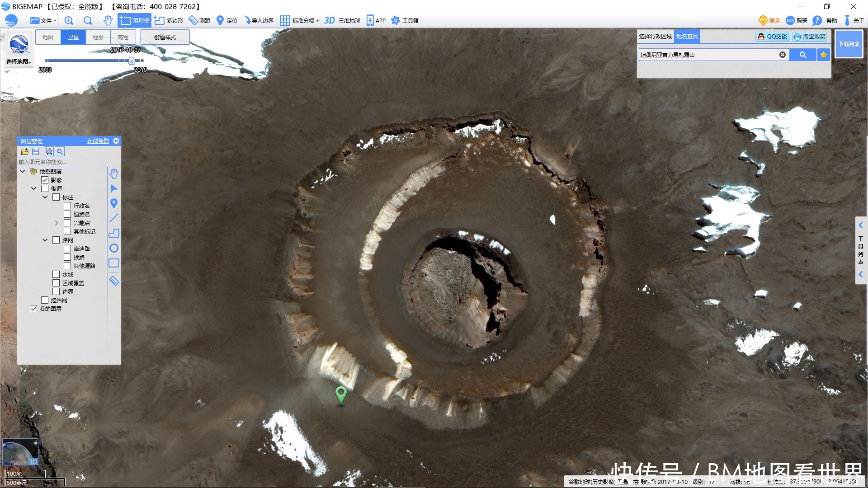The height and width of the screenshot is (488, 868).
Task: Check the 兴趣点 checkbox
Action: point(67,223)
